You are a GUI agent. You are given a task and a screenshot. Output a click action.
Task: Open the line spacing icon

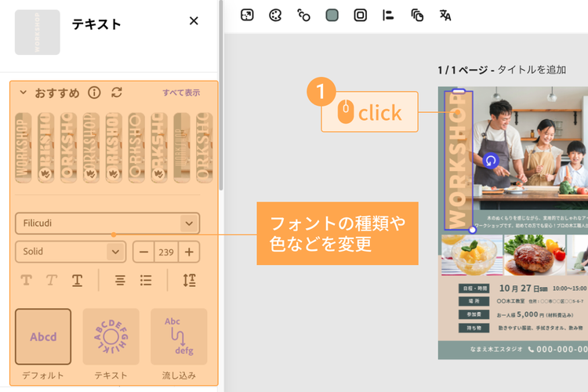pyautogui.click(x=190, y=280)
